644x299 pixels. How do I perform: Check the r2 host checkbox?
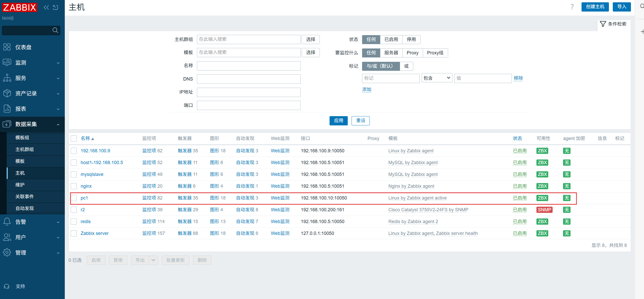[74, 210]
